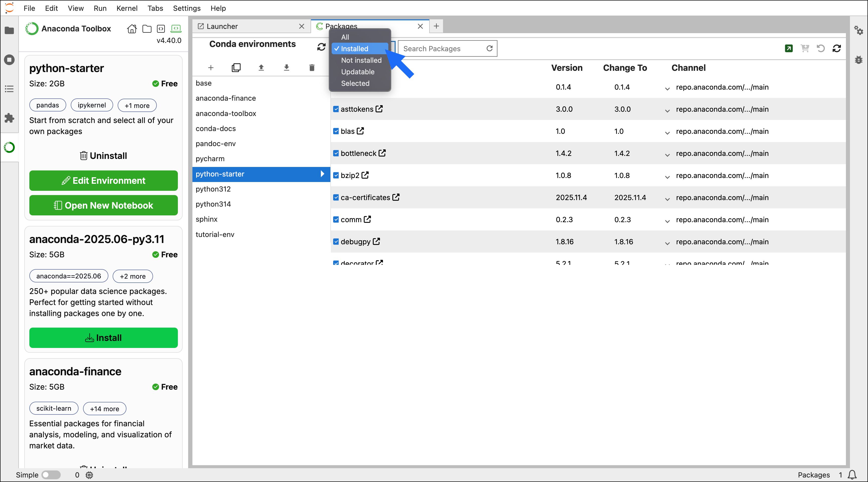868x482 pixels.
Task: Uncheck the asttokens package checkbox
Action: tap(336, 109)
